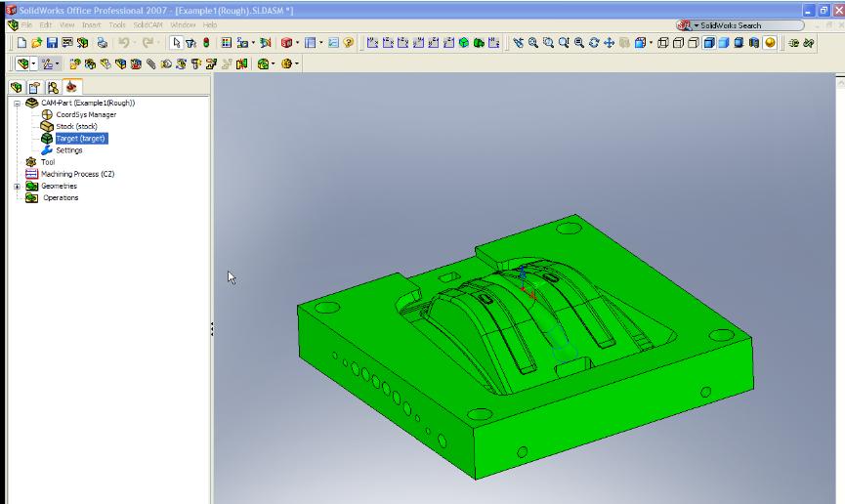Click the traffic light Rebuild icon
The width and height of the screenshot is (845, 504).
tap(206, 43)
